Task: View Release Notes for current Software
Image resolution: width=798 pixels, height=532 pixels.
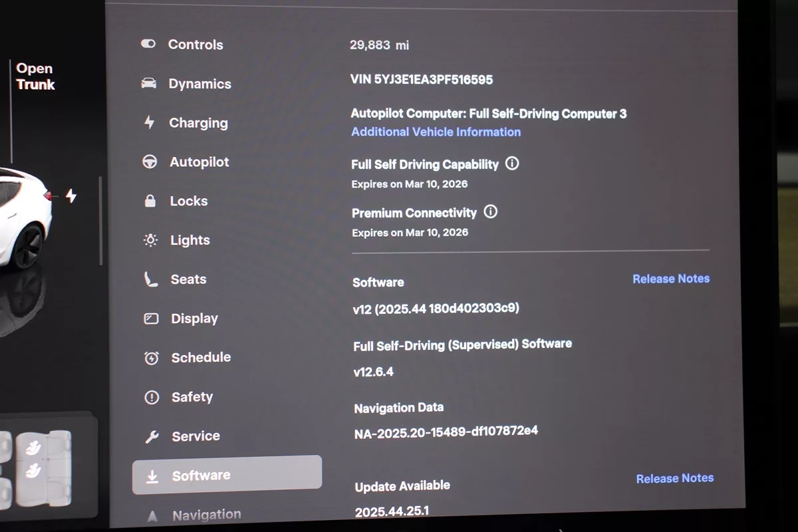Action: point(670,279)
